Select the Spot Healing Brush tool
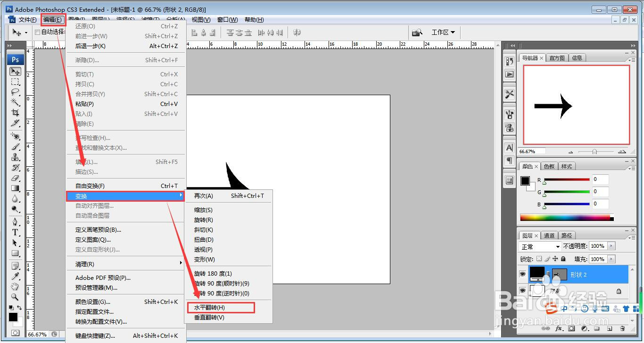644x343 pixels. (x=16, y=136)
